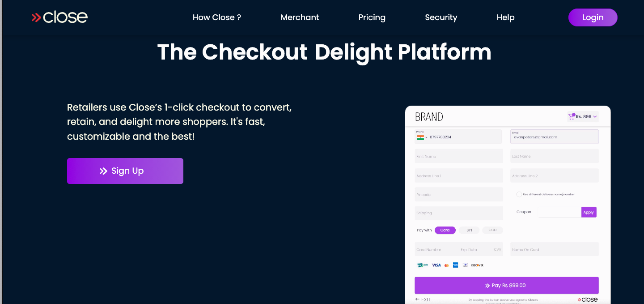Image resolution: width=644 pixels, height=304 pixels.
Task: Click the PCI DSS badge icon
Action: [x=422, y=265]
